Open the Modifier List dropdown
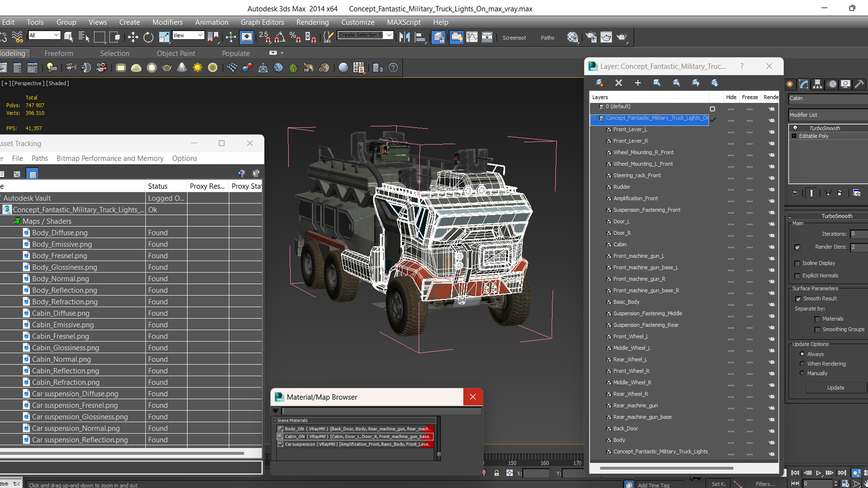The width and height of the screenshot is (868, 488). click(x=828, y=115)
